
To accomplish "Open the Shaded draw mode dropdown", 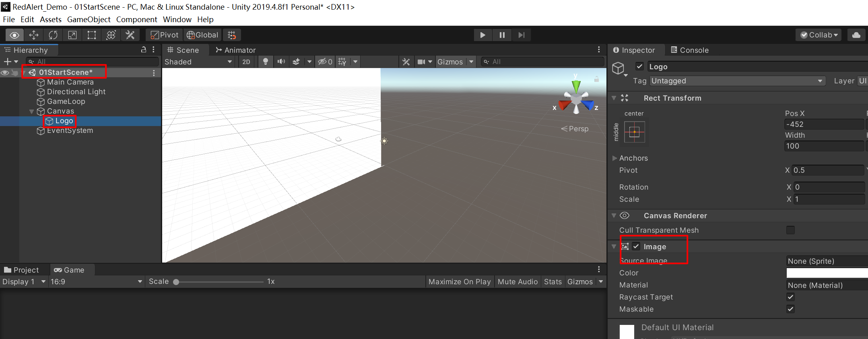I will pyautogui.click(x=198, y=62).
